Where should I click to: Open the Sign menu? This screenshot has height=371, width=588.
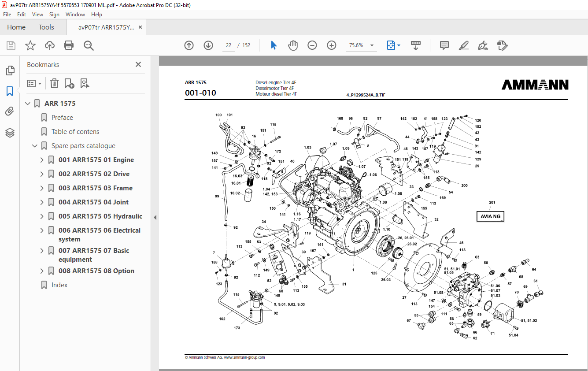coord(54,15)
